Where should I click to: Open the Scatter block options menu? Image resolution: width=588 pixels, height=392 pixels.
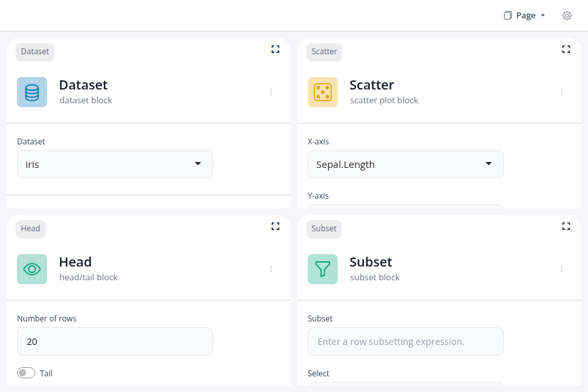coord(562,92)
